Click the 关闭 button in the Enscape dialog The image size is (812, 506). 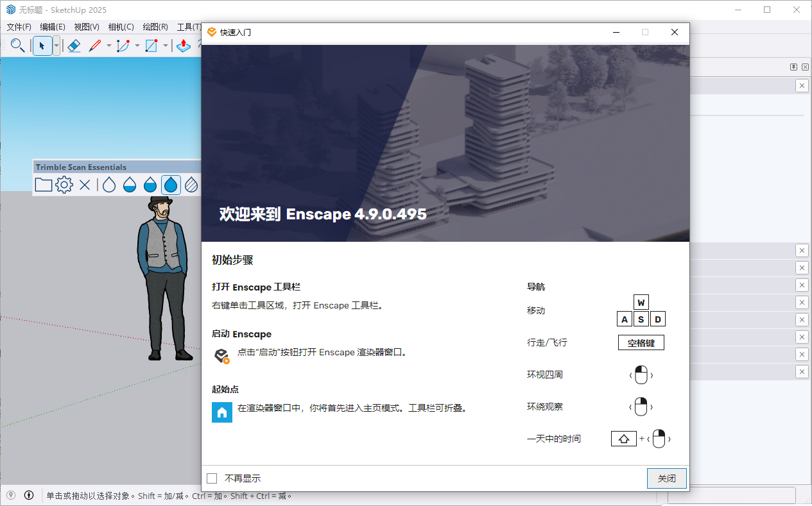pos(666,478)
